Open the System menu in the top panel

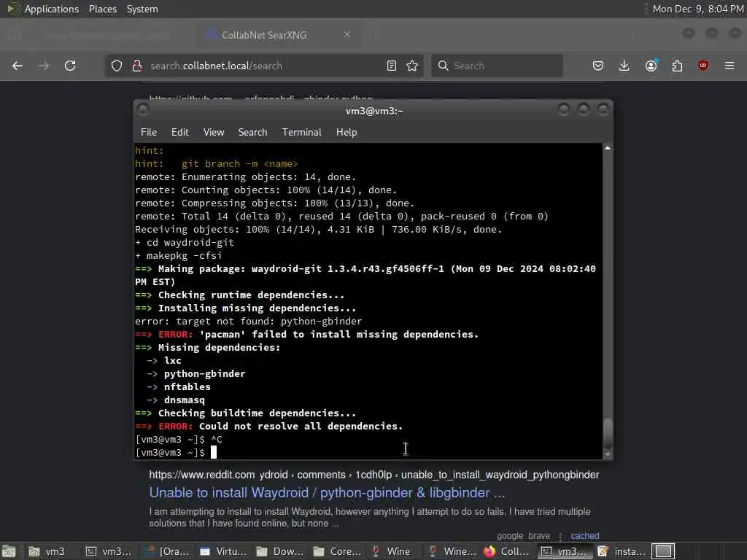point(142,9)
